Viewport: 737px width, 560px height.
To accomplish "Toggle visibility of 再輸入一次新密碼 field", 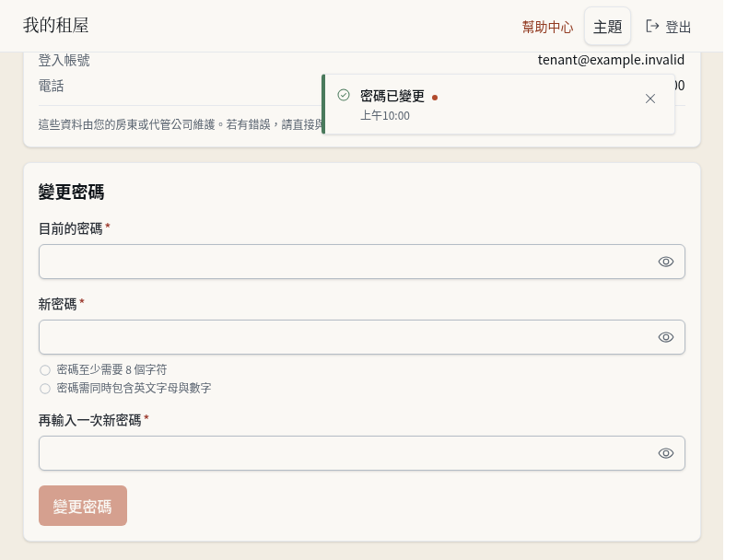I will pos(665,453).
